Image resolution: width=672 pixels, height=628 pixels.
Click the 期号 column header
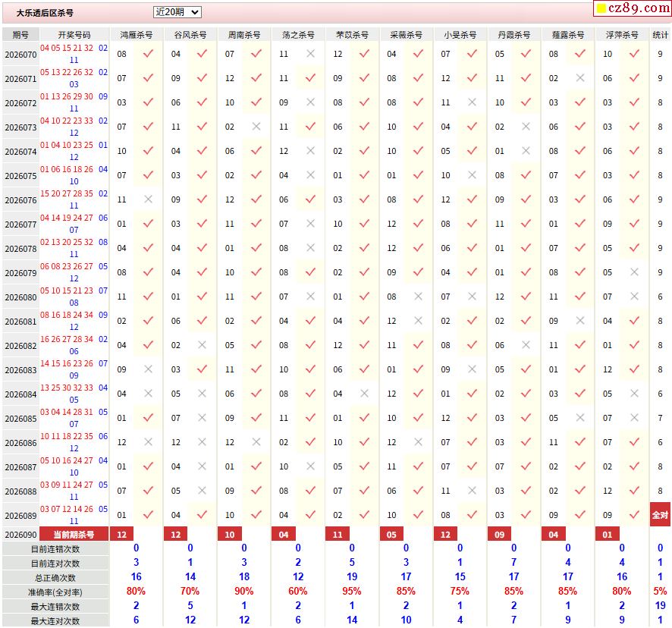(x=20, y=35)
